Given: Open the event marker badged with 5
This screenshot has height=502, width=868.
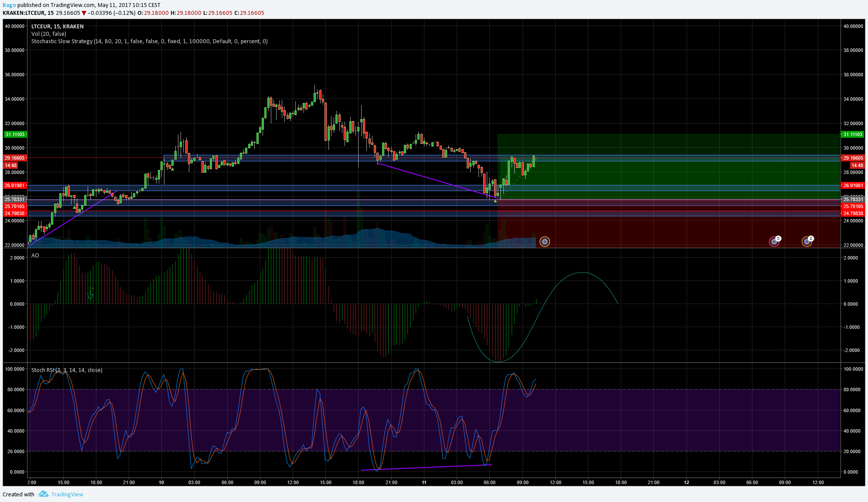Looking at the screenshot, I should pos(775,241).
